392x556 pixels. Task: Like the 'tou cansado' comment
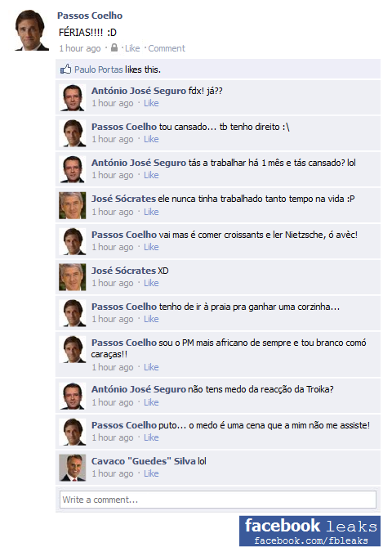point(151,139)
